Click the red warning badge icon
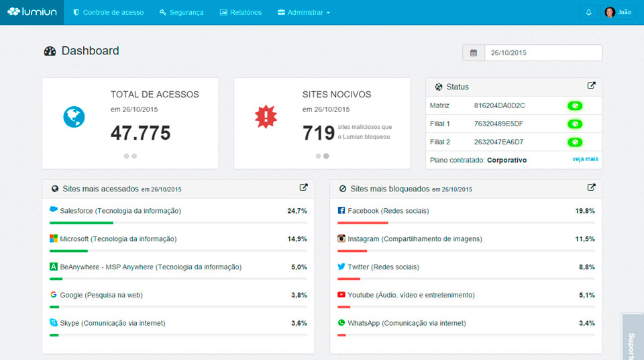The width and height of the screenshot is (644, 360). (266, 116)
